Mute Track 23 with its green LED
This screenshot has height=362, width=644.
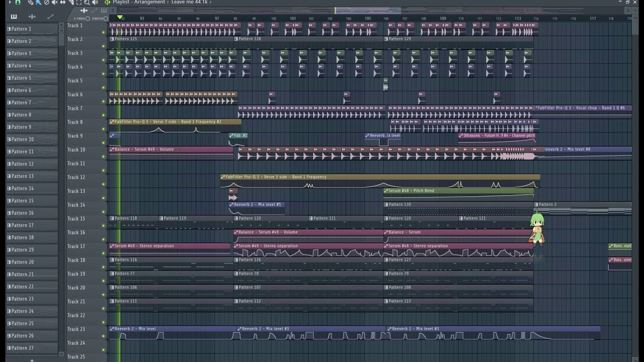pyautogui.click(x=104, y=336)
